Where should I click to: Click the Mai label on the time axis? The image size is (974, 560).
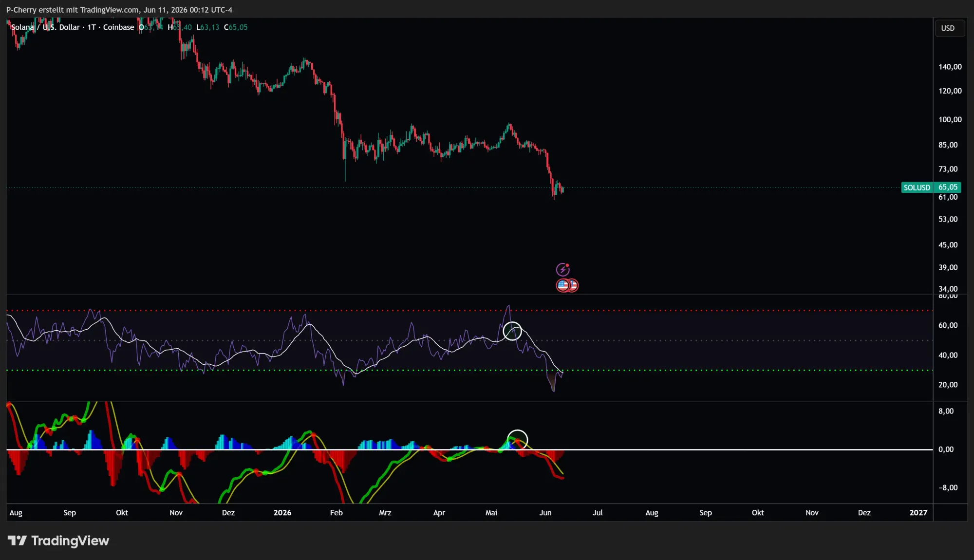tap(491, 513)
